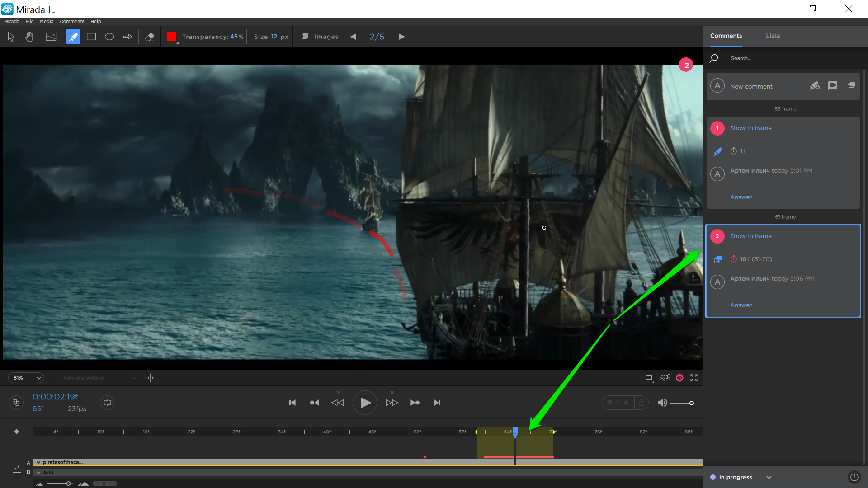Select the rectangle shape tool

click(91, 37)
